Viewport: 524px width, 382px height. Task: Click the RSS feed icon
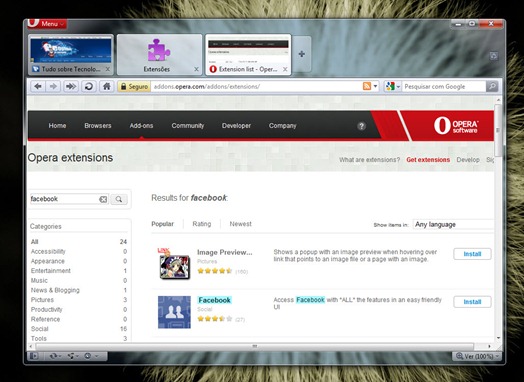[367, 86]
